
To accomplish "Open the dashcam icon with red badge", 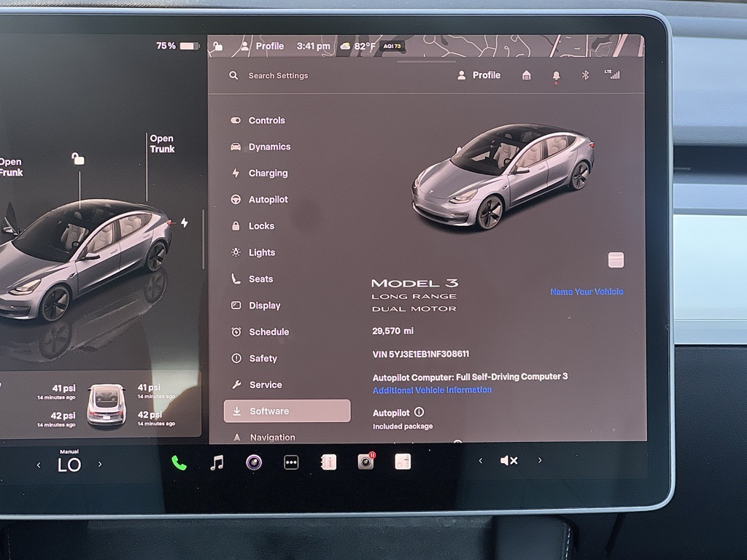I will (366, 461).
